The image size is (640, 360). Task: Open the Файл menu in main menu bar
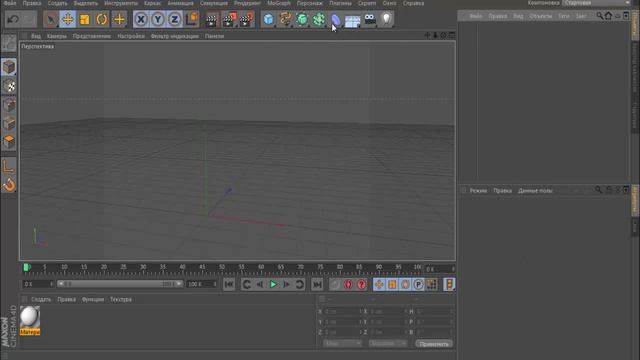click(x=10, y=3)
